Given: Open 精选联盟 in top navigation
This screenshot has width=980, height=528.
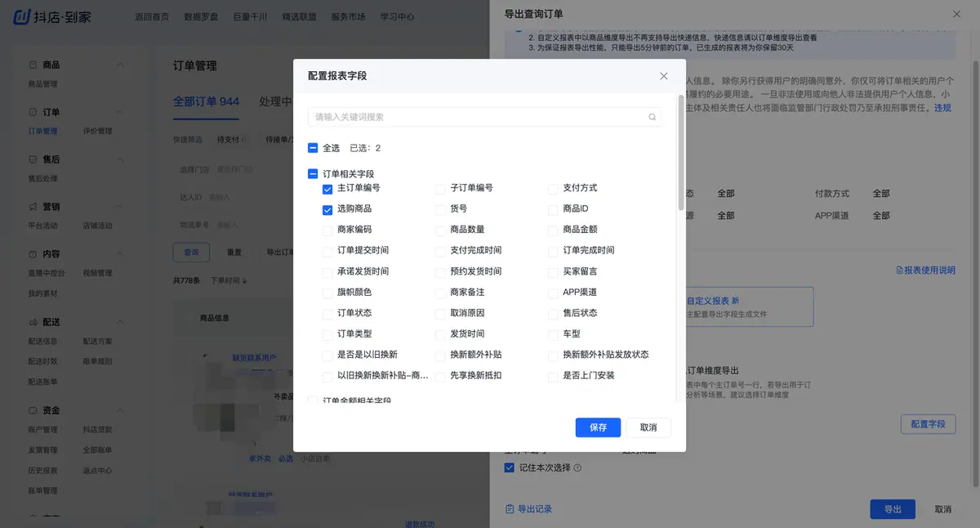Looking at the screenshot, I should (x=299, y=16).
